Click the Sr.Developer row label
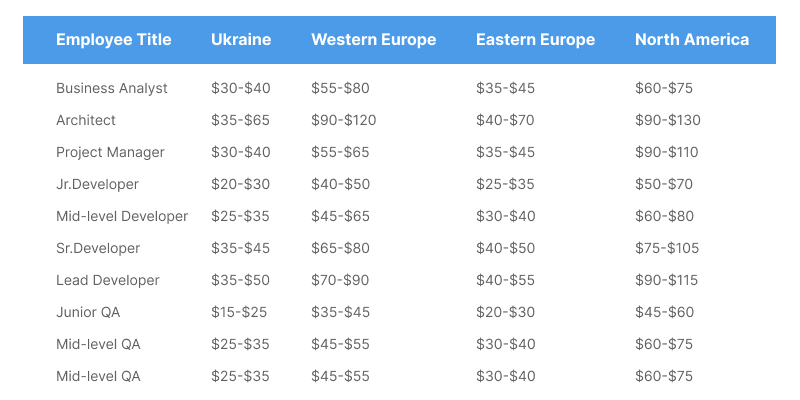Screen dimensions: 800x400 coord(98,248)
